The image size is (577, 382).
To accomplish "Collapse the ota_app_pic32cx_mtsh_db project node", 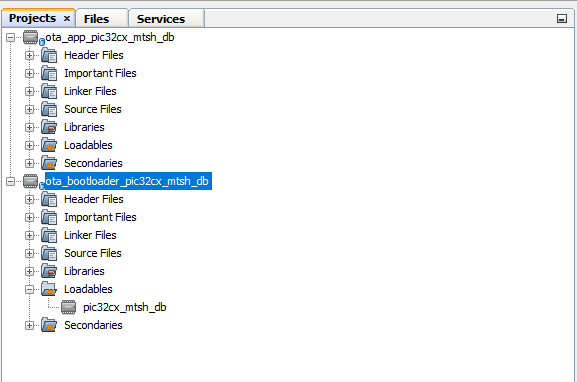I will click(x=10, y=37).
